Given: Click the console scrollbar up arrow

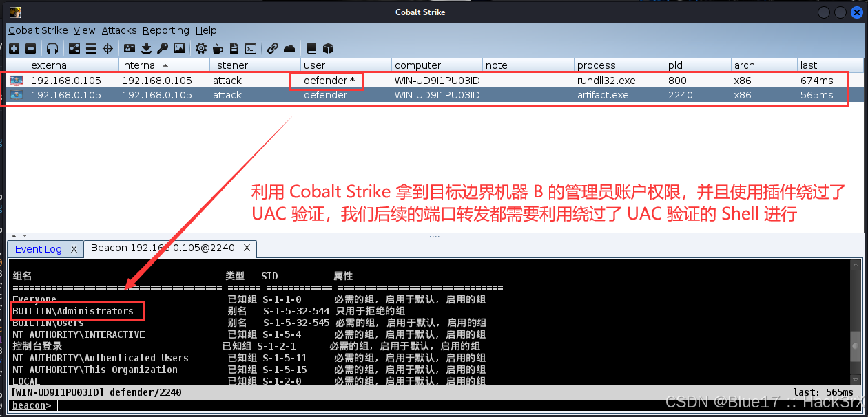Looking at the screenshot, I should click(x=856, y=265).
